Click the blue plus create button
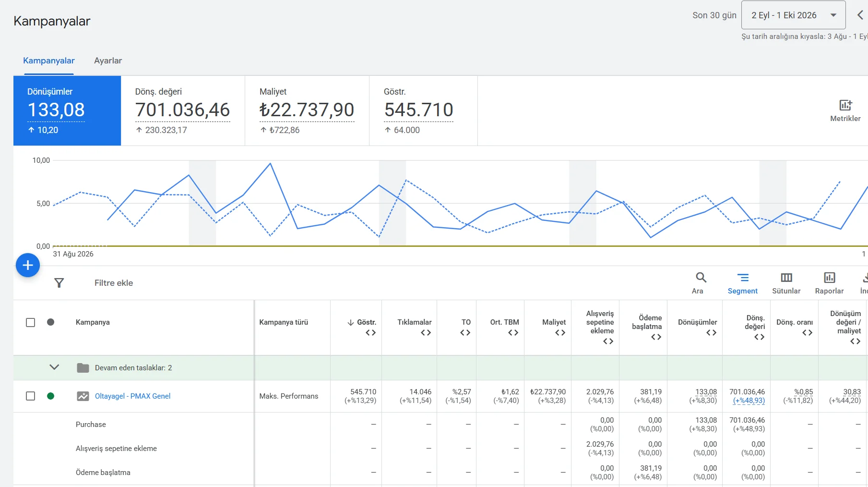868x487 pixels. coord(28,265)
